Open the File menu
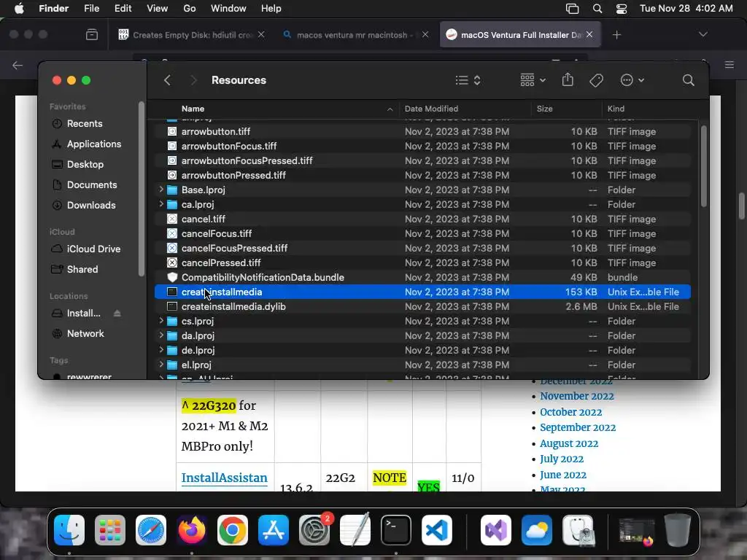The height and width of the screenshot is (560, 747). (x=91, y=8)
